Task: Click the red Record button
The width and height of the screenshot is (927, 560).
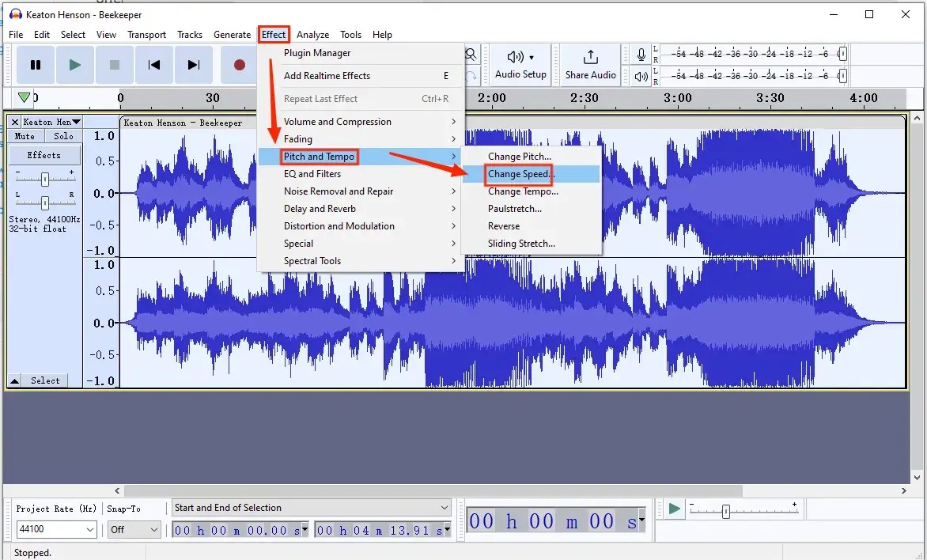Action: [239, 65]
